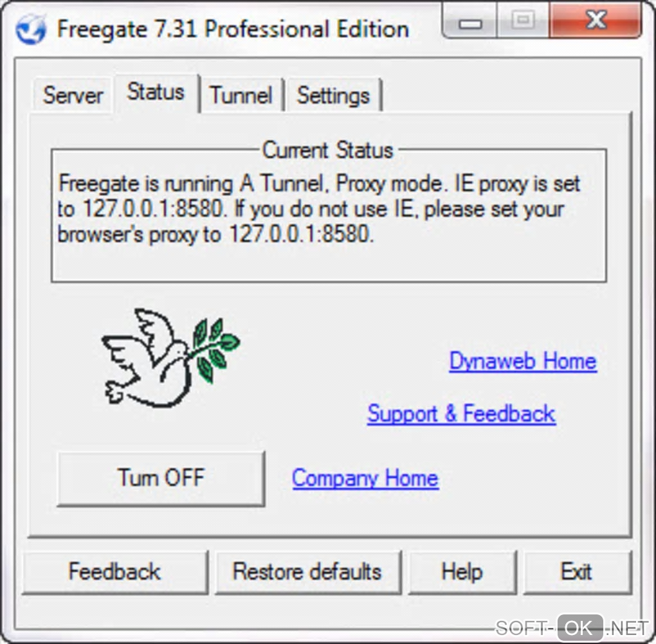Exit the Freegate application
The image size is (656, 644).
tap(577, 571)
